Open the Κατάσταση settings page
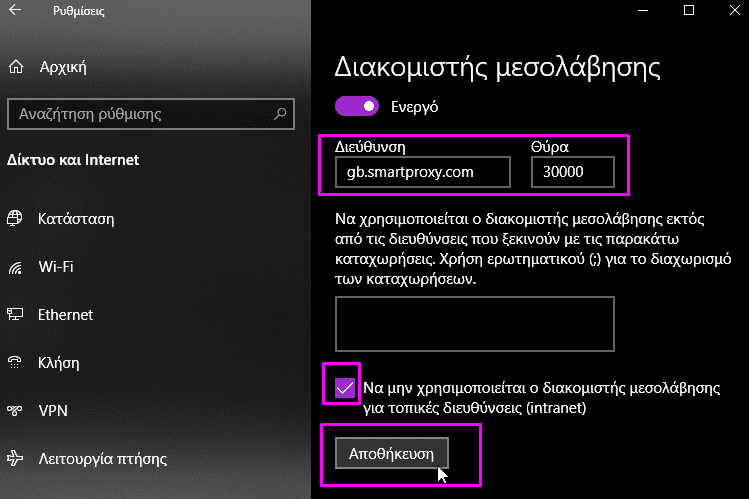 (76, 219)
